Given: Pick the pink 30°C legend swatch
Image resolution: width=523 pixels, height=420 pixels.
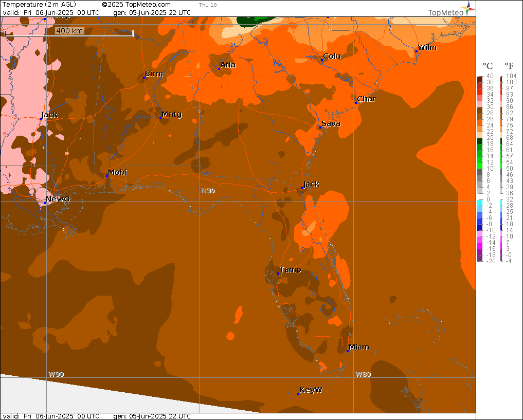Looking at the screenshot, I should point(480,104).
